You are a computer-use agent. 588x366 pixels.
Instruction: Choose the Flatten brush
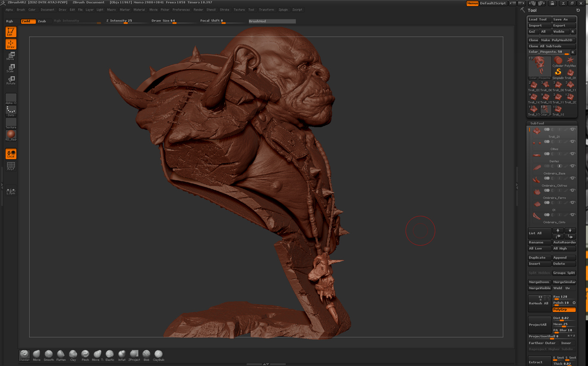pyautogui.click(x=61, y=355)
